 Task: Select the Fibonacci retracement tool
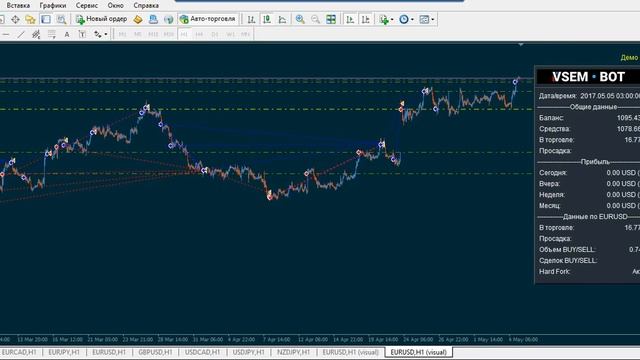51,35
